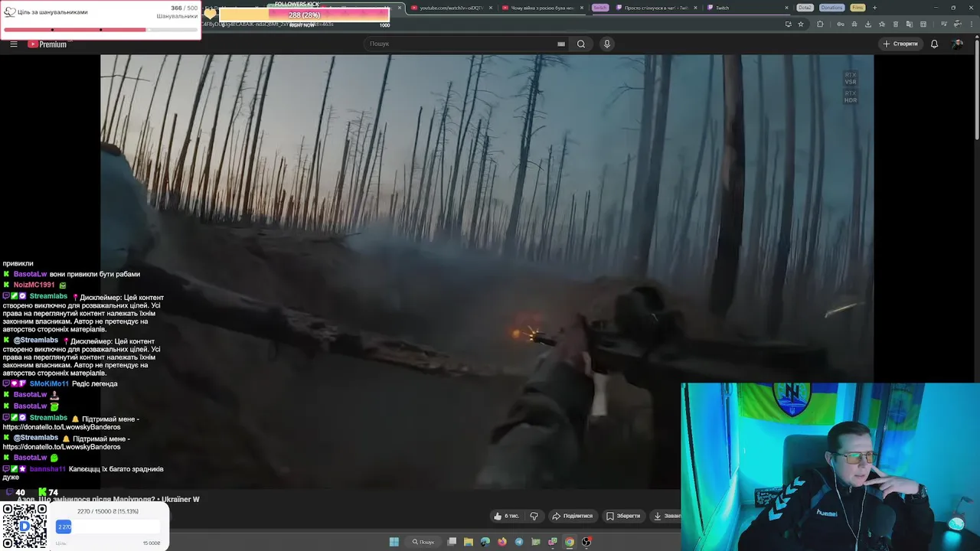
Task: Open Task View on the taskbar
Action: tap(452, 542)
